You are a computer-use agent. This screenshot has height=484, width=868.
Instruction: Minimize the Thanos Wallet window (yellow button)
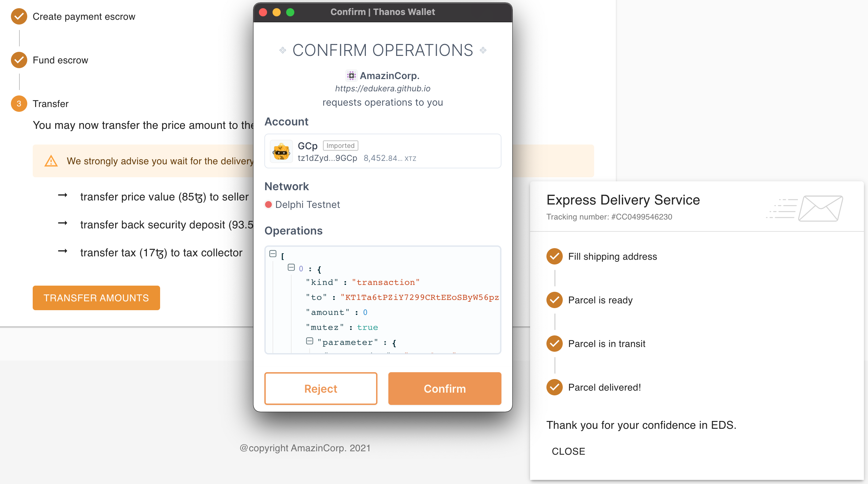277,12
